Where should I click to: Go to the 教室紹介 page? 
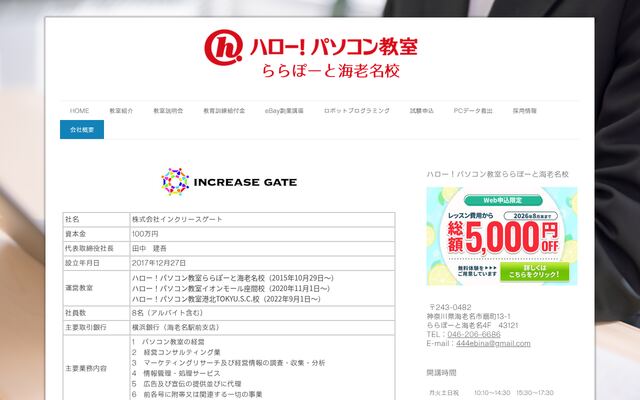(121, 111)
